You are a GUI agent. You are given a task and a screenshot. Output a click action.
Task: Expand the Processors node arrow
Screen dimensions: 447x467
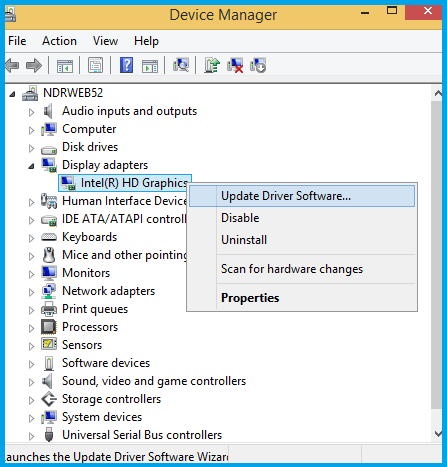pyautogui.click(x=31, y=328)
